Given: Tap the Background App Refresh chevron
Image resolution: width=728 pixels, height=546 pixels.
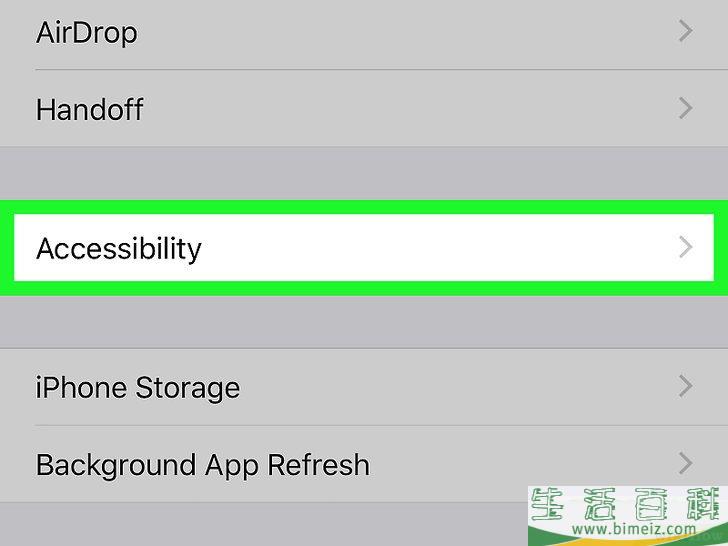Looking at the screenshot, I should tap(685, 463).
